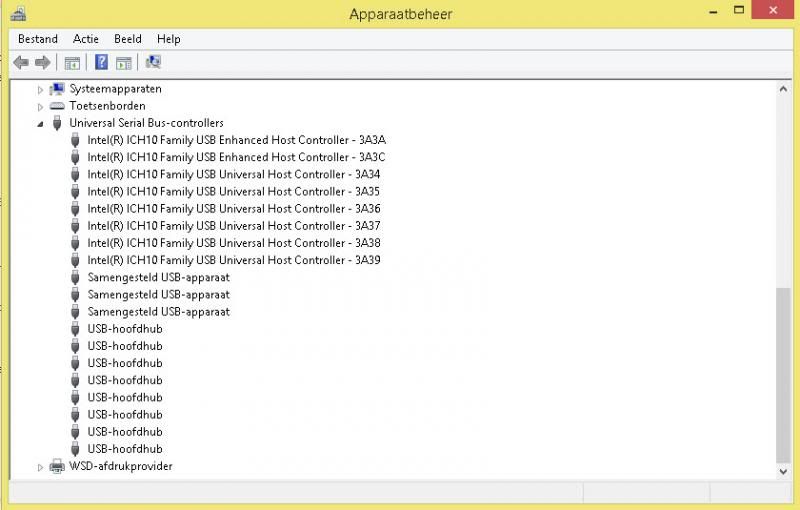This screenshot has width=800, height=510.
Task: Click the show/hide console tree icon
Action: [72, 63]
